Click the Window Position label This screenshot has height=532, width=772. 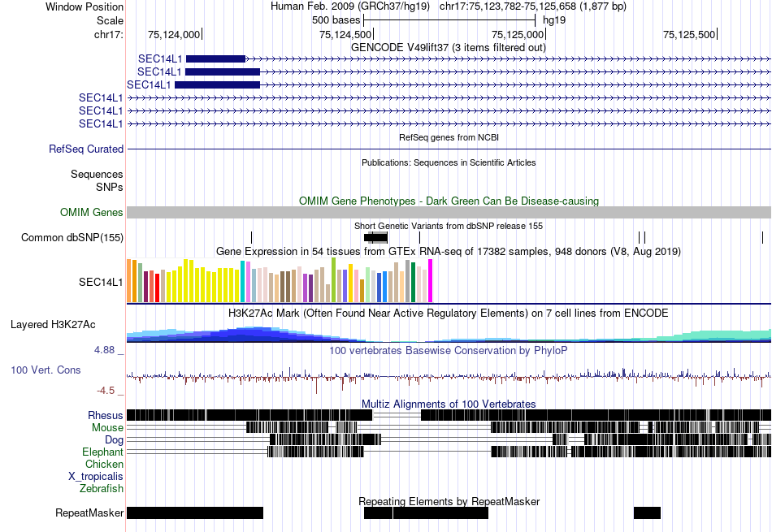click(85, 6)
